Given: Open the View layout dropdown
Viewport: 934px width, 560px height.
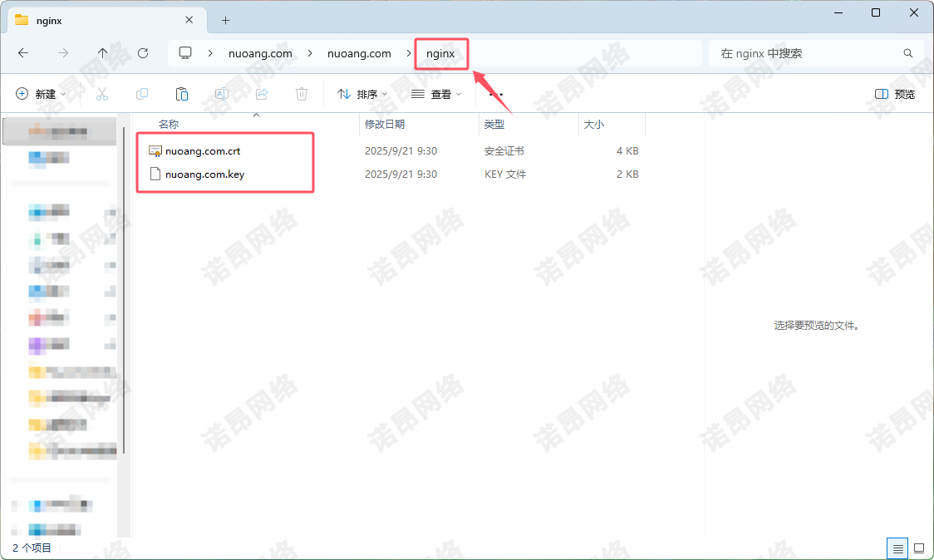Looking at the screenshot, I should pos(436,95).
